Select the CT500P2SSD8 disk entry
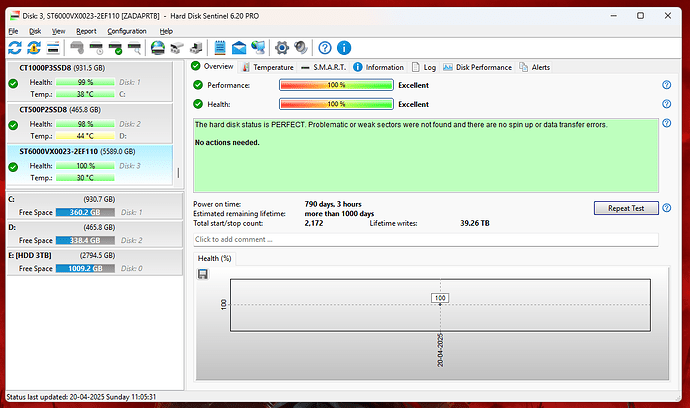This screenshot has height=408, width=690. coord(90,123)
